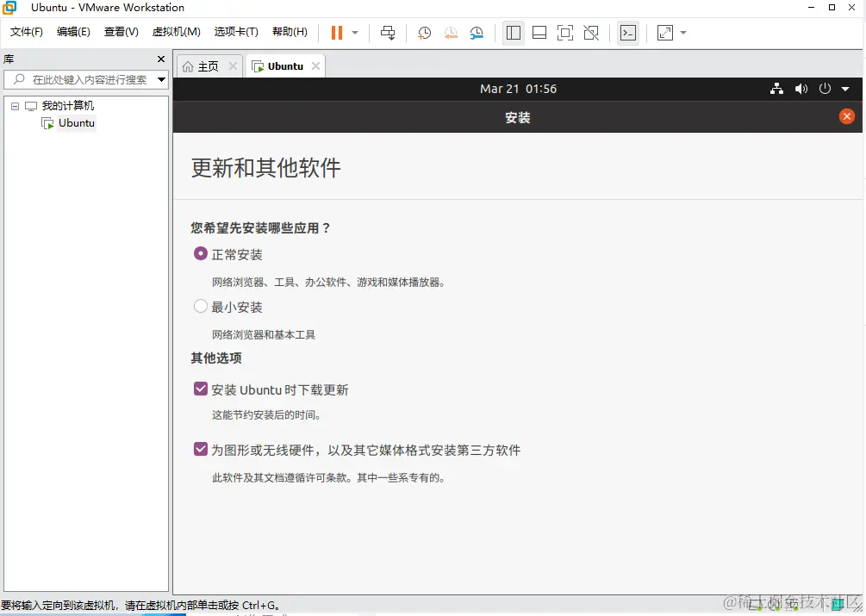Open the system menu arrow in Ubuntu's top bar

tap(845, 89)
